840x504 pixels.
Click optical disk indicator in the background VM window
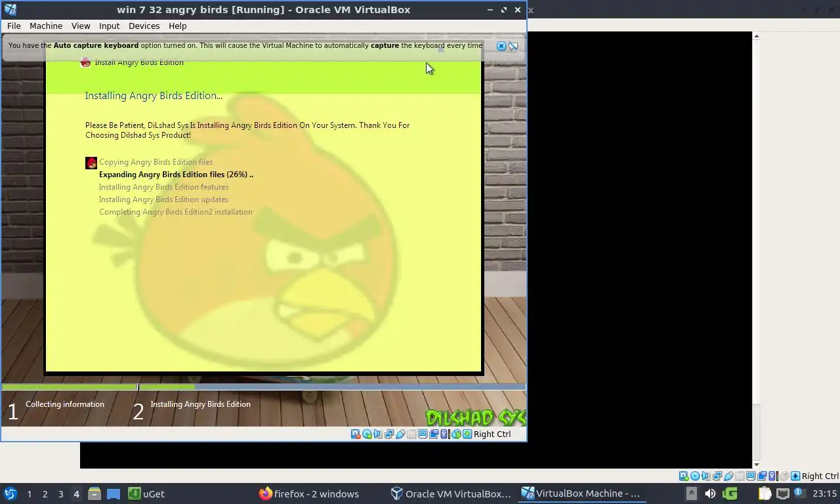[x=695, y=476]
